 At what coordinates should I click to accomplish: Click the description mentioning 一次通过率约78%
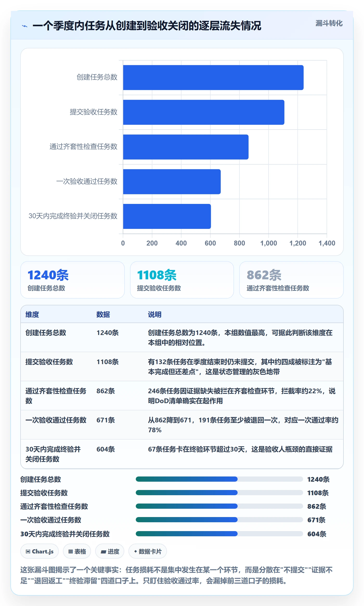[243, 425]
